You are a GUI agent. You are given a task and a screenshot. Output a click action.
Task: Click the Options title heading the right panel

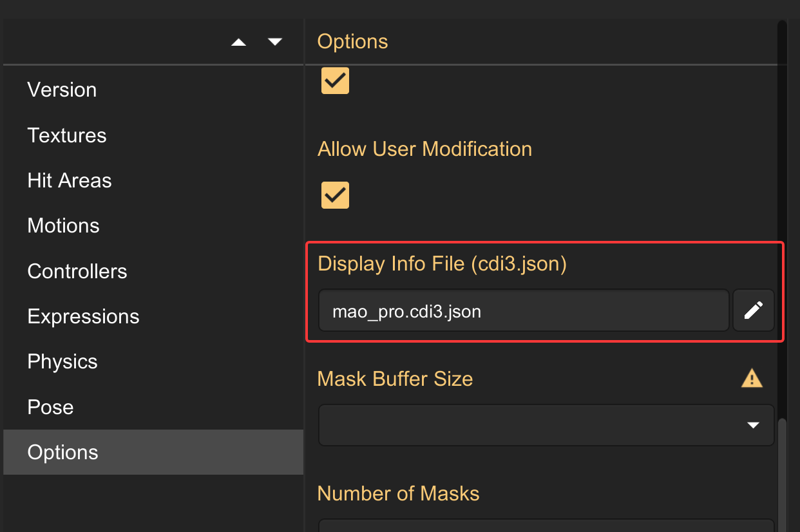(352, 41)
